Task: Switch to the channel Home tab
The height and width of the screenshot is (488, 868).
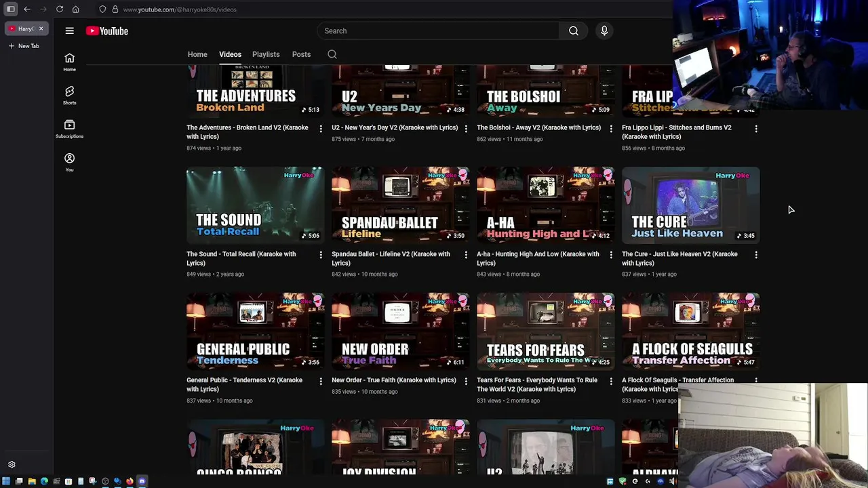Action: (x=197, y=54)
